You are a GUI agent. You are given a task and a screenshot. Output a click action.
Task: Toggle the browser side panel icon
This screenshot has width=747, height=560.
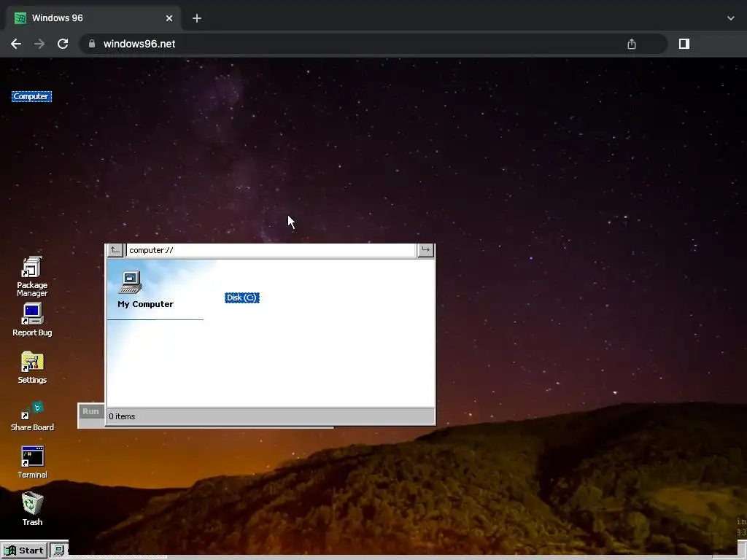(684, 44)
